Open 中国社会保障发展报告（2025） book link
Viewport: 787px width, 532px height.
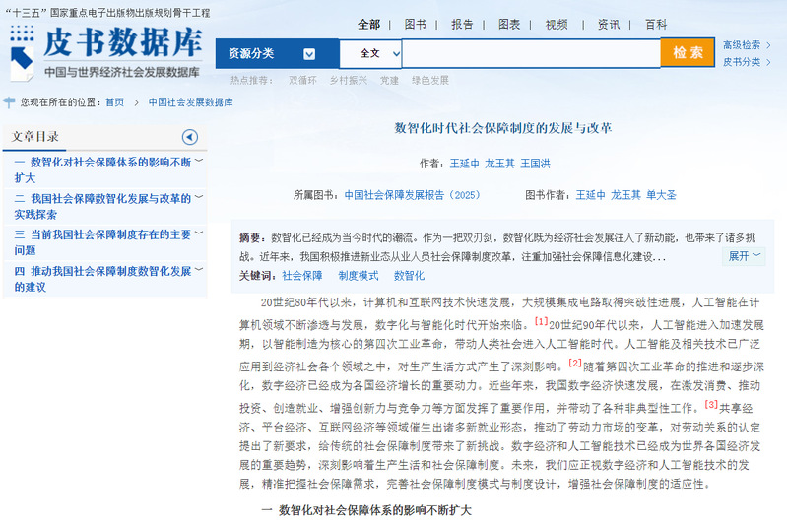(x=412, y=195)
